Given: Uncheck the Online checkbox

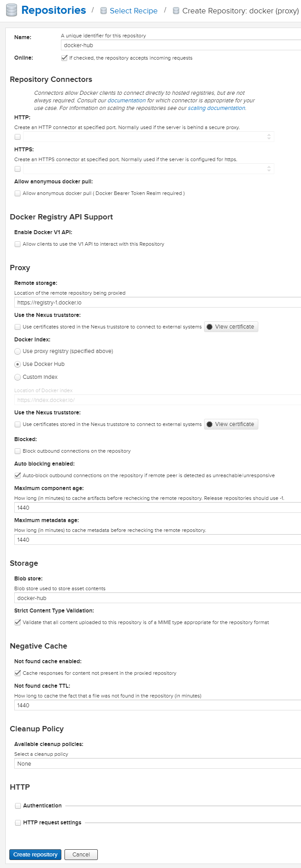Looking at the screenshot, I should pyautogui.click(x=64, y=58).
